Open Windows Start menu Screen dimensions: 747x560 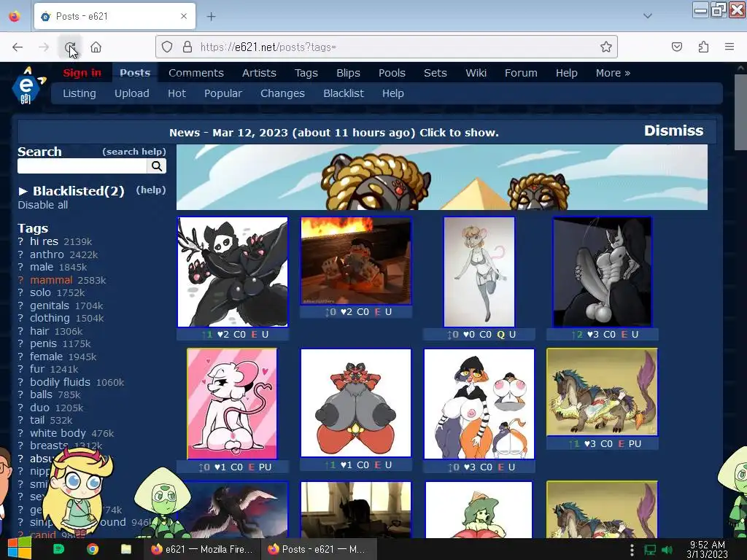coord(19,549)
